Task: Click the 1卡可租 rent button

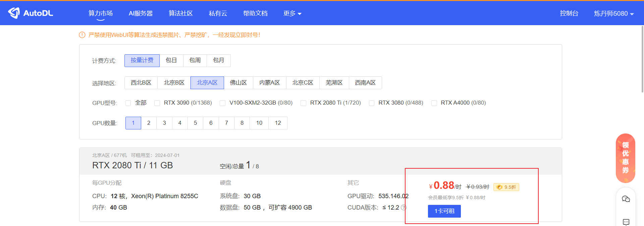Action: pyautogui.click(x=444, y=211)
